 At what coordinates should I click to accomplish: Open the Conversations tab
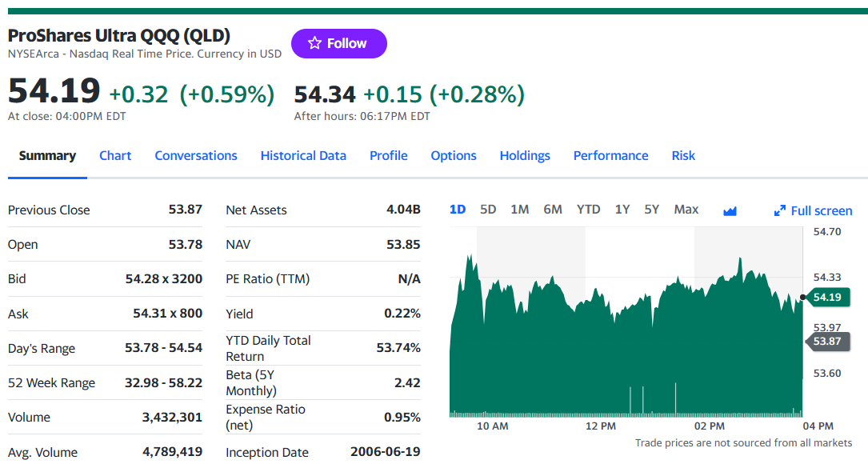coord(196,156)
